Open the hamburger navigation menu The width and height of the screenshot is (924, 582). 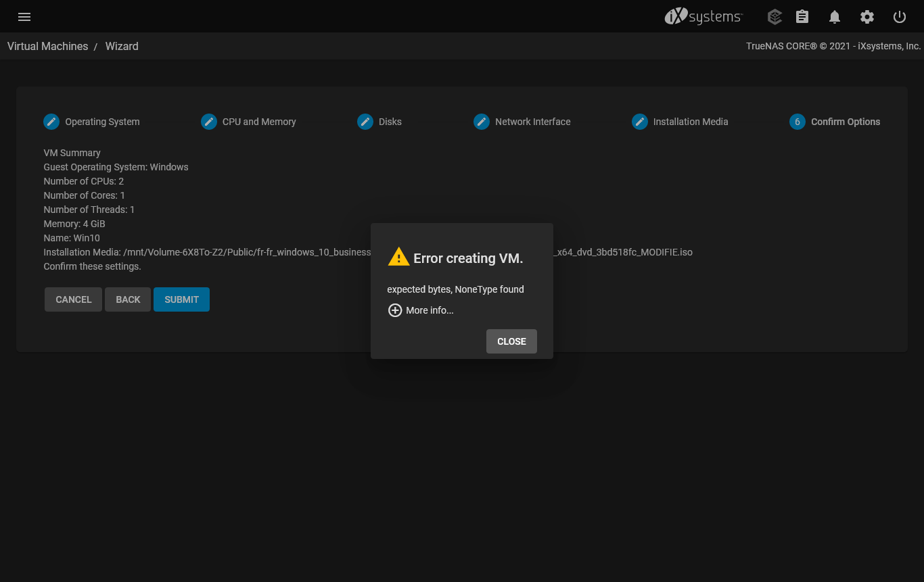click(24, 17)
